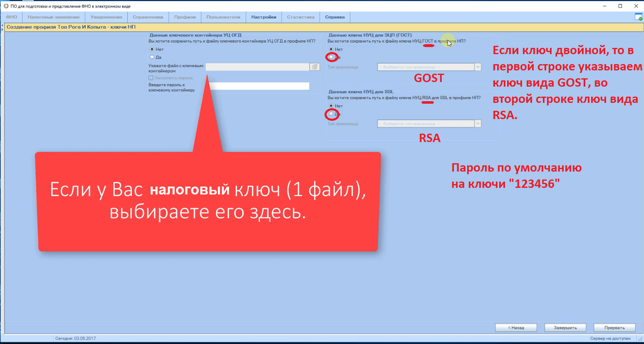Minimize the application window
The height and width of the screenshot is (344, 644).
pyautogui.click(x=604, y=6)
